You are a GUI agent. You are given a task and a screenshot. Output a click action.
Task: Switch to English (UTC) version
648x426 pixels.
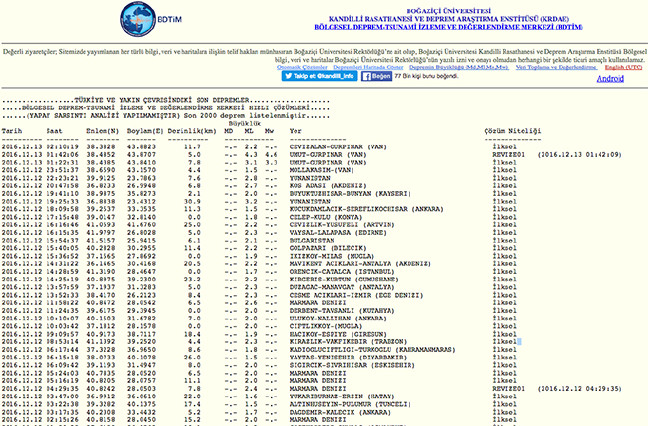click(x=623, y=67)
